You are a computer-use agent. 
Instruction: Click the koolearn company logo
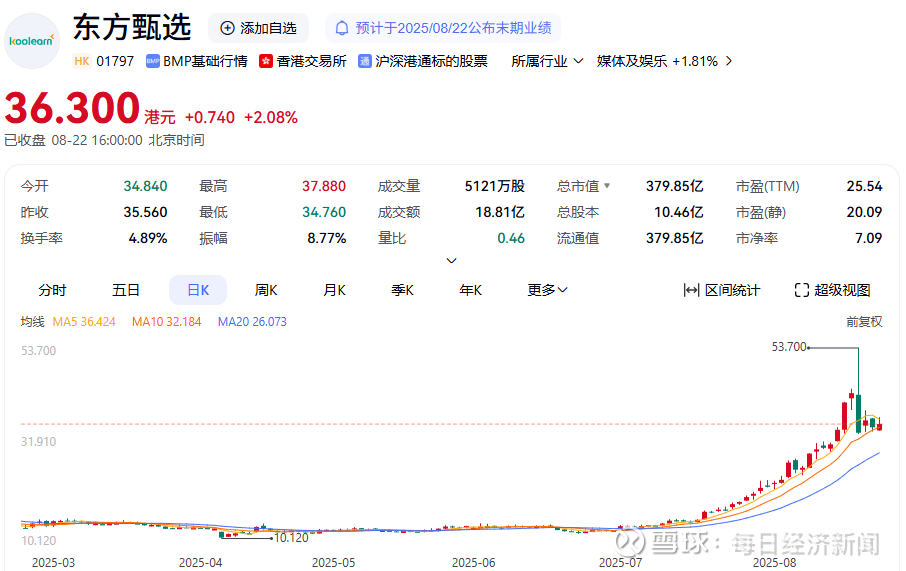tap(32, 41)
